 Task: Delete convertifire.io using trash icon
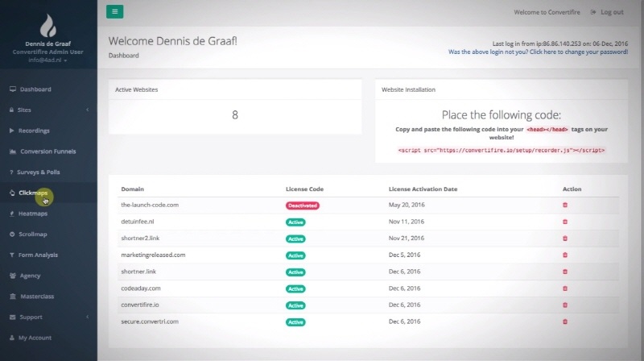565,305
